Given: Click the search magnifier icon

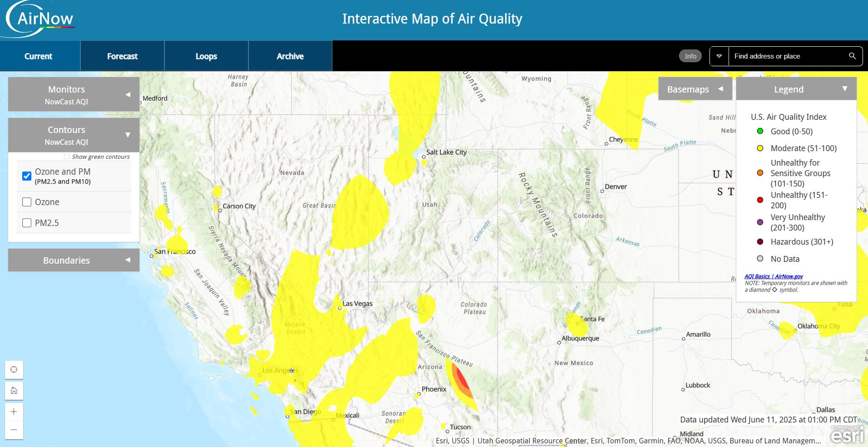Looking at the screenshot, I should (852, 56).
